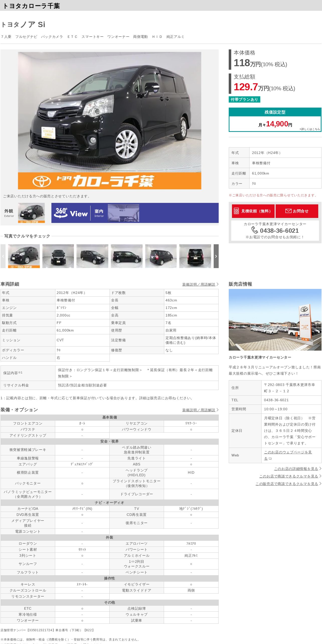Open second carousel photo of car front
The width and height of the screenshot is (322, 644).
[x=58, y=256]
